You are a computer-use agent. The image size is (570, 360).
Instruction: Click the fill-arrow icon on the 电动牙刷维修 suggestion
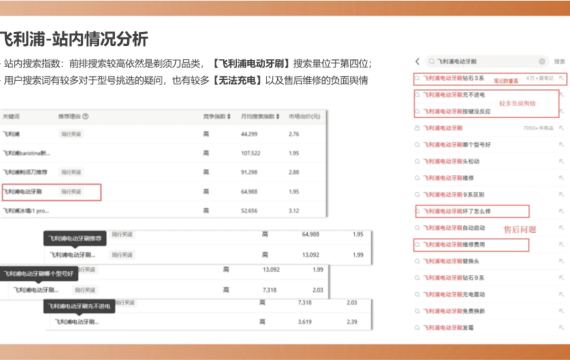(x=561, y=178)
